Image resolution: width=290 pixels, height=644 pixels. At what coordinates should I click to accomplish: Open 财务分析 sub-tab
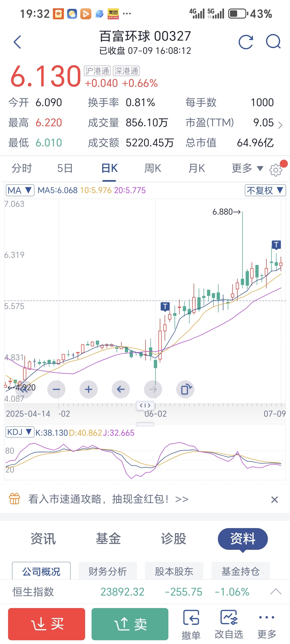click(x=108, y=571)
